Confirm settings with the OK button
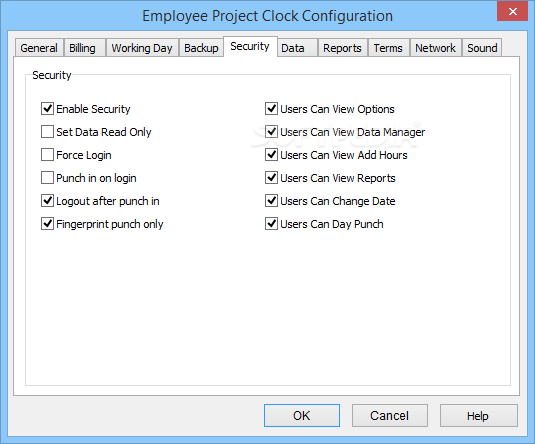 (x=302, y=416)
